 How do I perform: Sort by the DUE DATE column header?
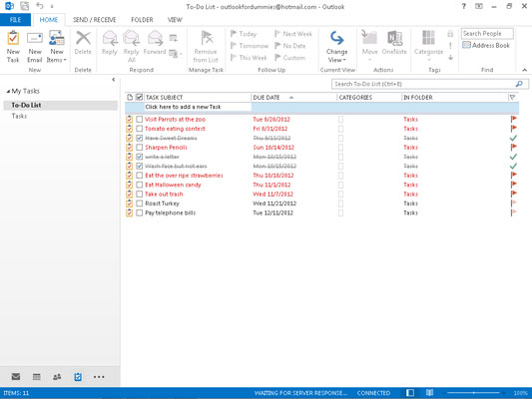293,98
